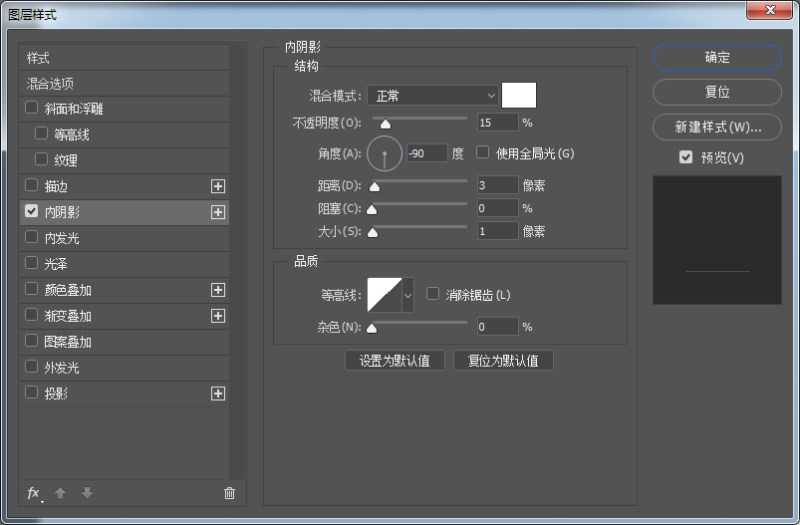Viewport: 800px width, 525px height.
Task: Enable the 斜面和浮雕 checkbox
Action: (32, 108)
